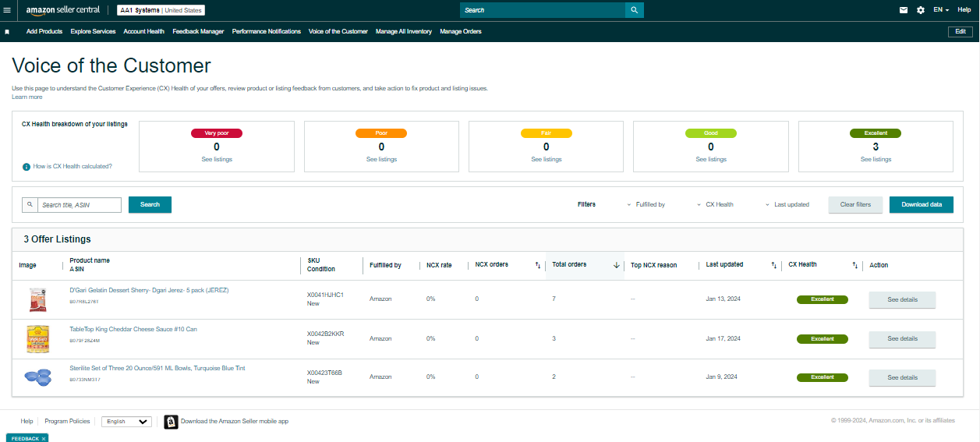Click Clear filters button
980x442 pixels.
click(x=855, y=205)
